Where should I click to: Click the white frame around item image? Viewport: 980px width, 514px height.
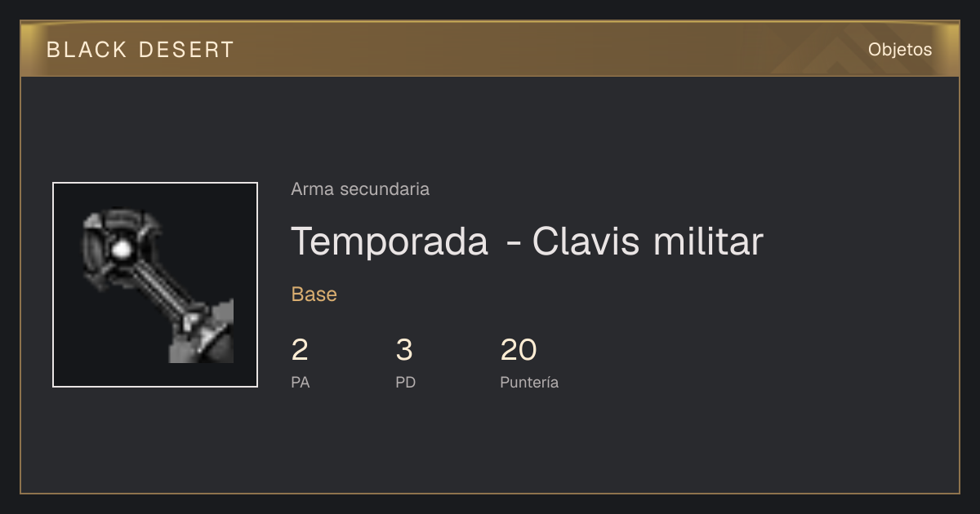155,285
